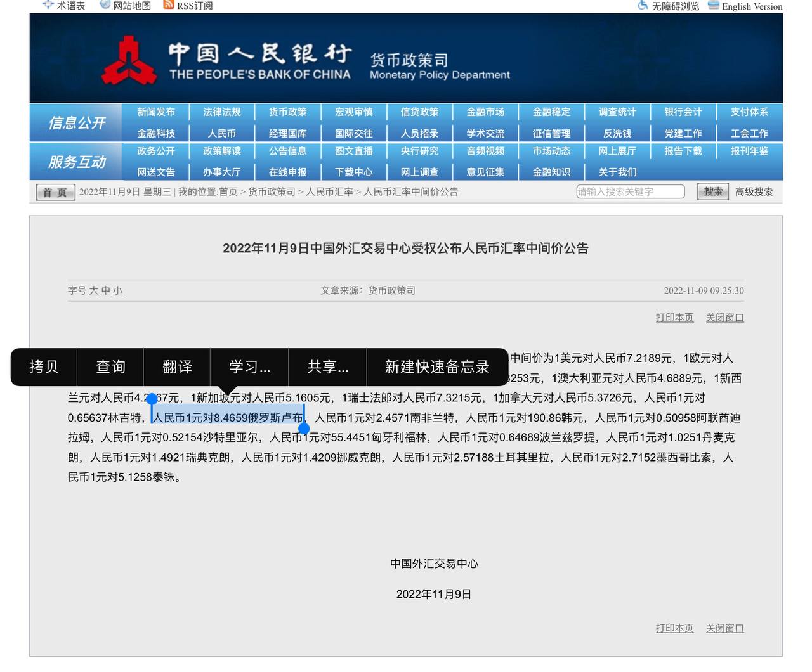Select 新建快速备忘录 in popup menu
This screenshot has width=812, height=672.
tap(437, 367)
